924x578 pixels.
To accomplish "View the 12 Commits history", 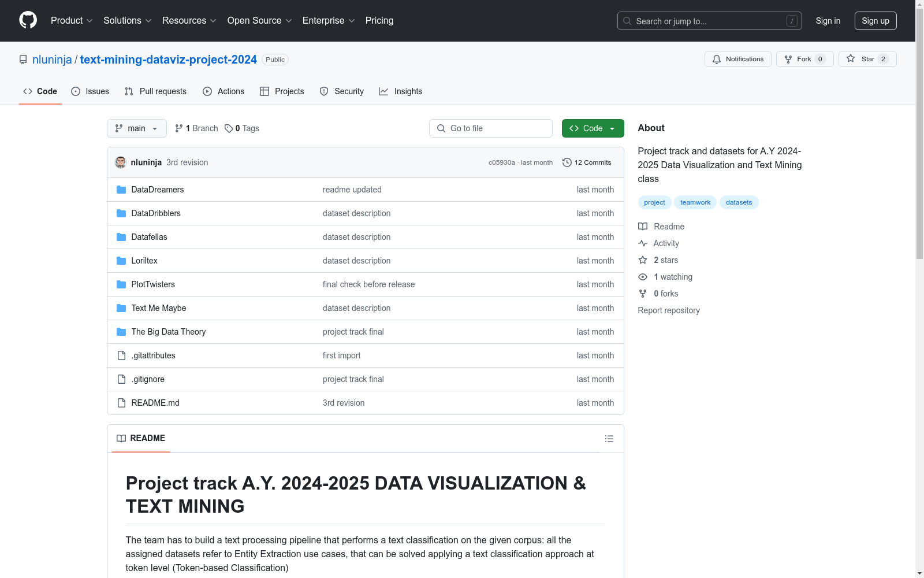I will point(587,162).
